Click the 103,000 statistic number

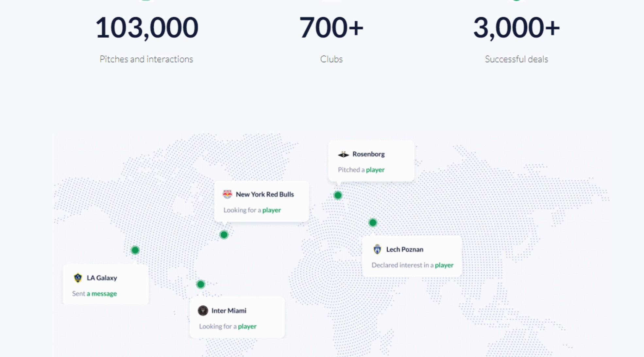click(x=147, y=27)
